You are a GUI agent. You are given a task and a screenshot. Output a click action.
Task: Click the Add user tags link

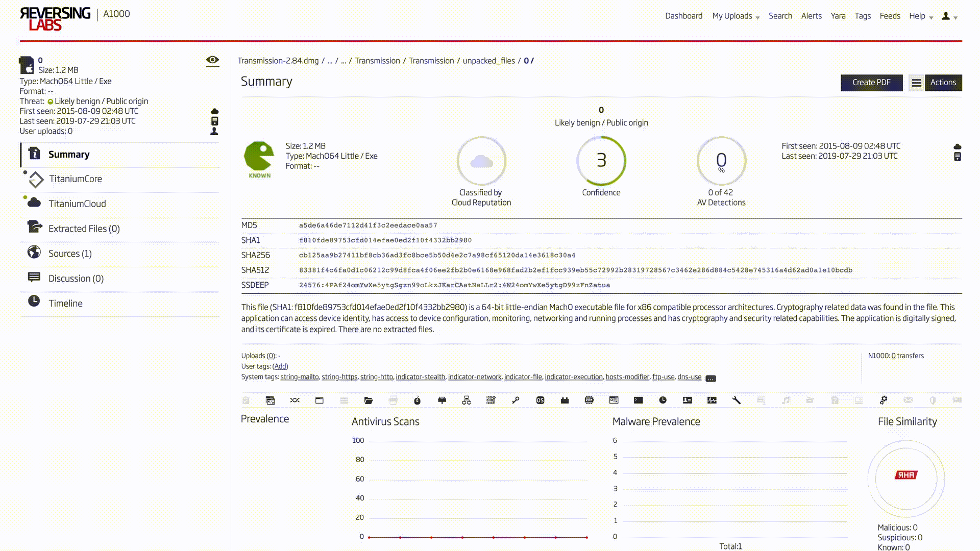click(280, 366)
